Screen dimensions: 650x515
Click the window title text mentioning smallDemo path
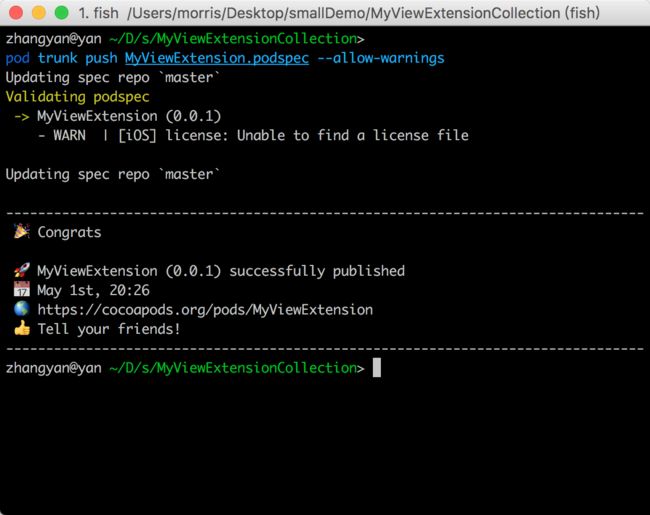[x=339, y=13]
